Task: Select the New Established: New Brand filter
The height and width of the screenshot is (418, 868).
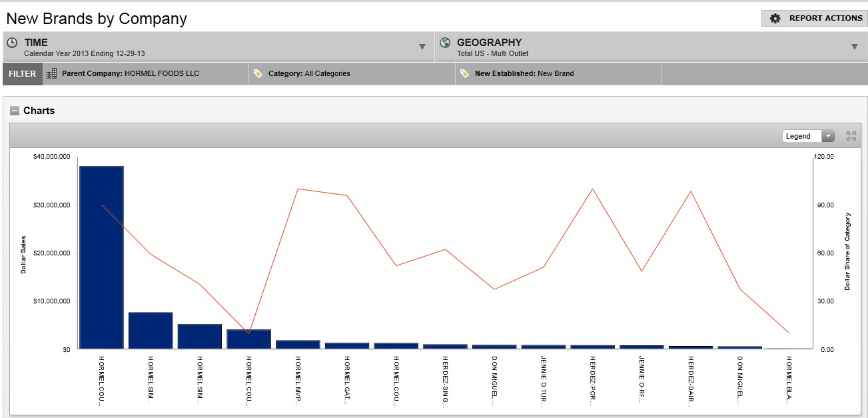Action: pos(524,74)
